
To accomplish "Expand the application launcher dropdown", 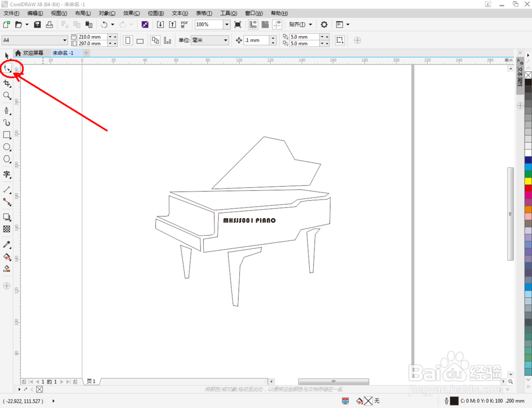I will 348,24.
